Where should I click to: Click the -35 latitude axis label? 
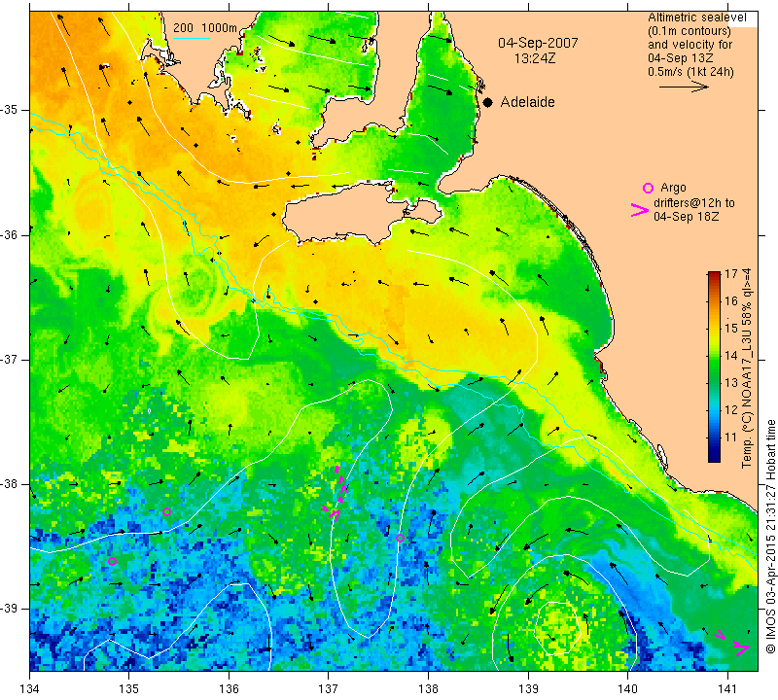tap(11, 110)
